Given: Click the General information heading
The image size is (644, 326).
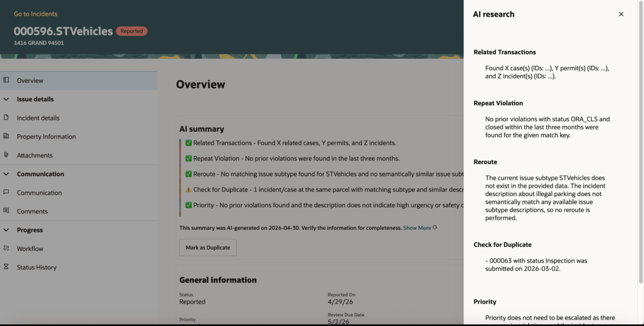Looking at the screenshot, I should click(218, 280).
